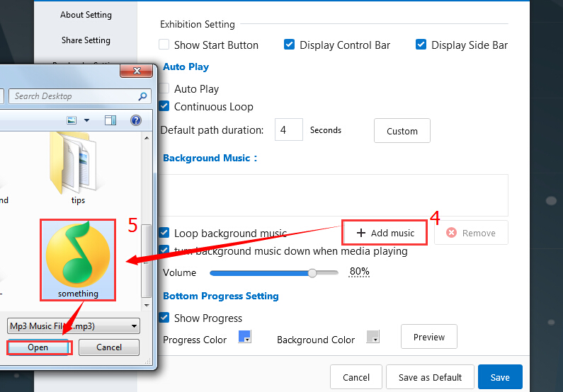The width and height of the screenshot is (563, 392).
Task: Toggle the Continuous Loop checkbox
Action: click(x=164, y=106)
